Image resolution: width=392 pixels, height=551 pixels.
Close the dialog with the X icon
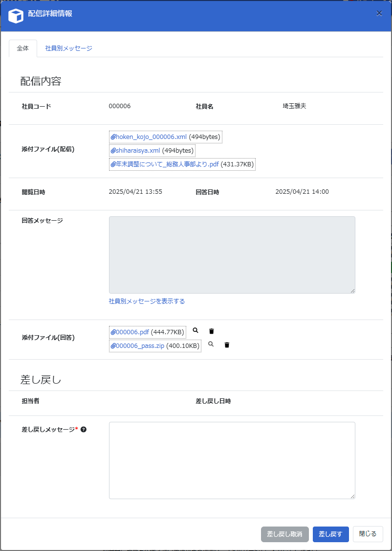[x=379, y=13]
